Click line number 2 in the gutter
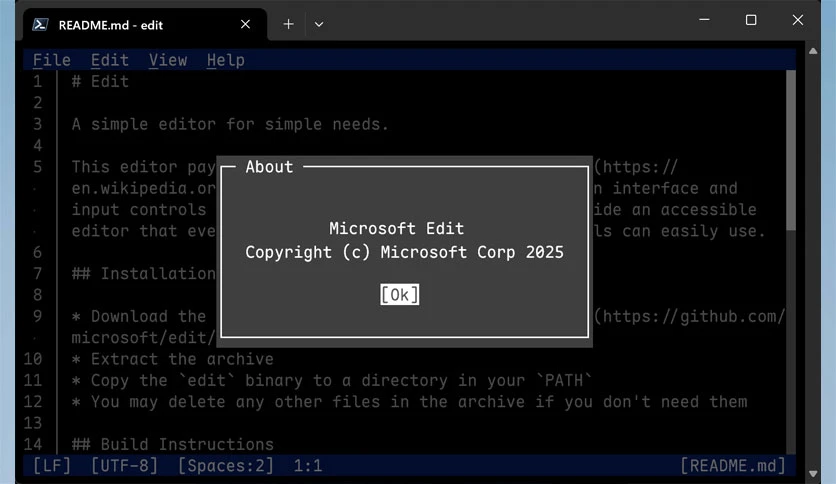 37,103
